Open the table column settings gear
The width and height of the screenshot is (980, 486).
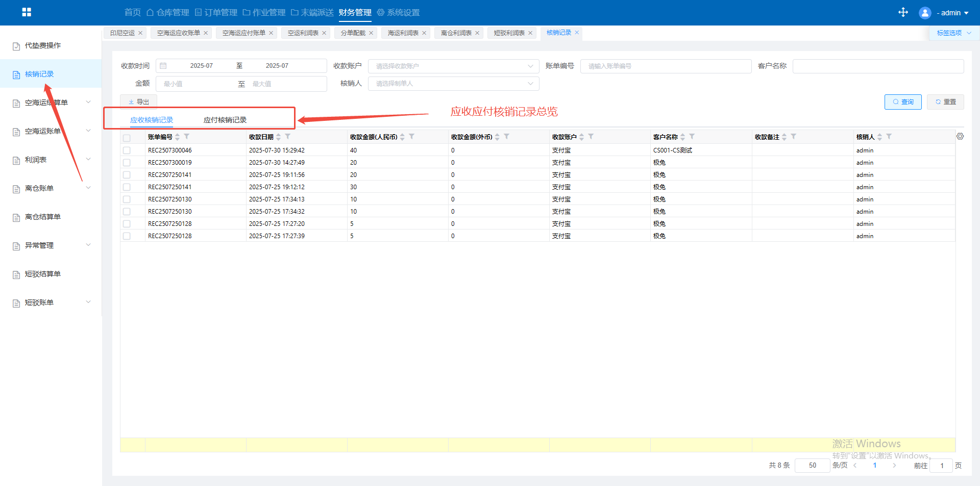[960, 137]
